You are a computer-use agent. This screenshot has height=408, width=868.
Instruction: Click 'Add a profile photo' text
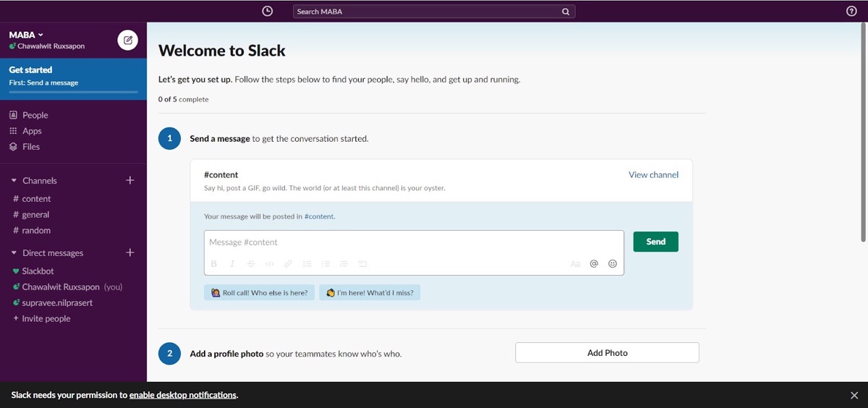226,354
